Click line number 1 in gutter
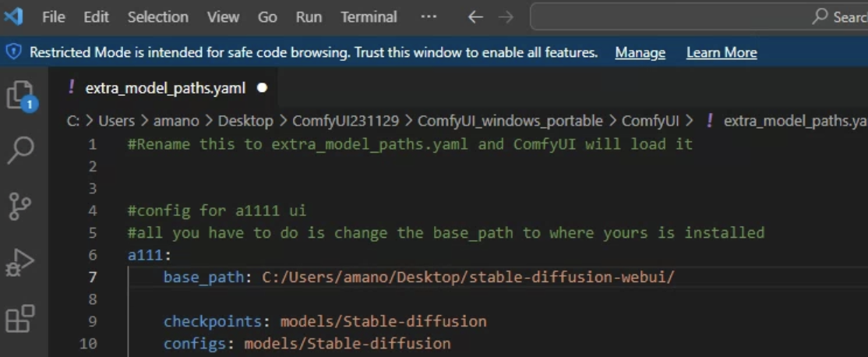The image size is (868, 357). 92,144
